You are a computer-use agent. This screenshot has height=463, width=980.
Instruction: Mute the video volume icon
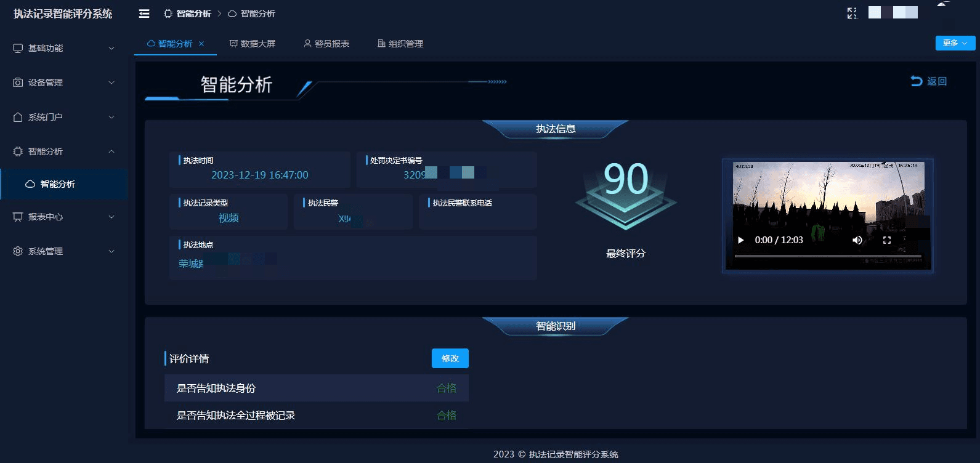pos(857,240)
